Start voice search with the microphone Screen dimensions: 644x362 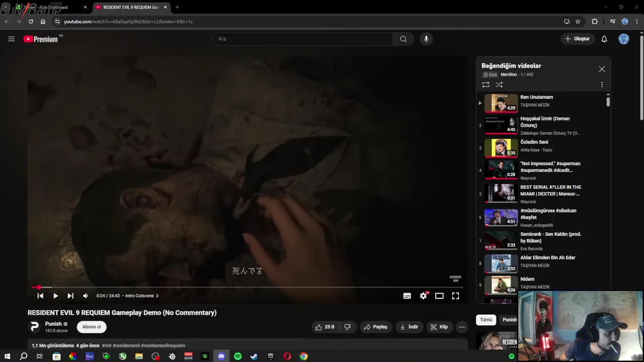click(x=426, y=39)
